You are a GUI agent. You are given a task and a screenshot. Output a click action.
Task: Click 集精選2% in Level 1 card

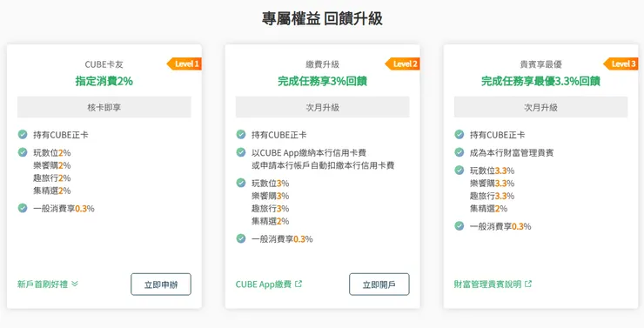tap(51, 191)
